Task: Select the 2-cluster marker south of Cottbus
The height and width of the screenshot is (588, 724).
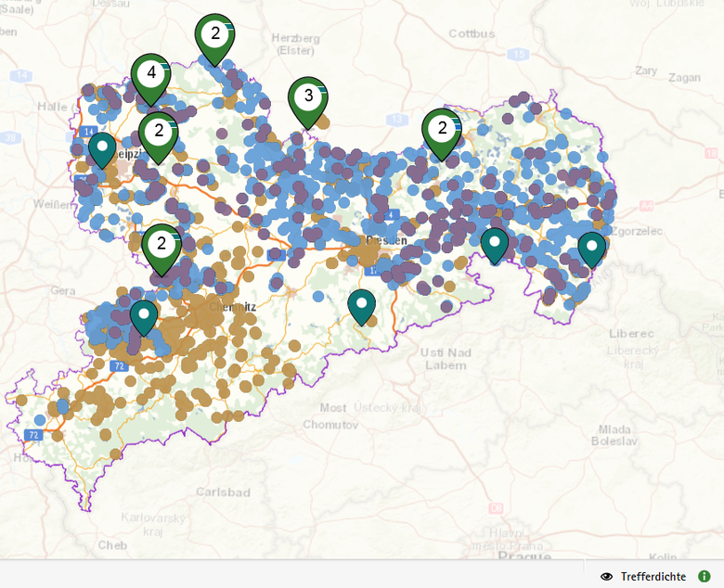Action: pyautogui.click(x=442, y=130)
